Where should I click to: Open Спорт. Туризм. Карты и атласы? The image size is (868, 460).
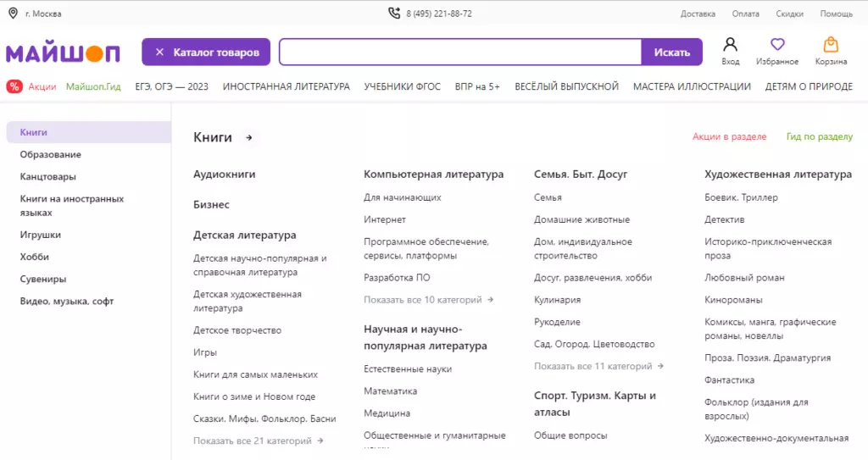594,403
